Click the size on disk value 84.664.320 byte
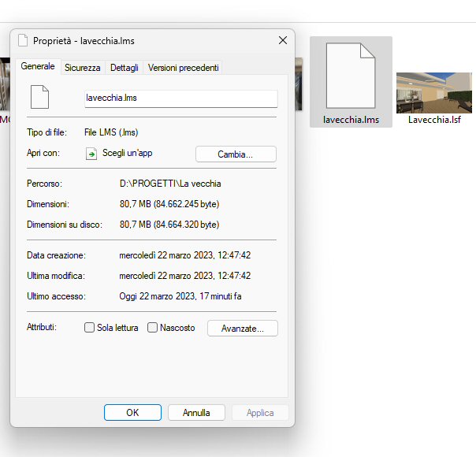 [187, 225]
